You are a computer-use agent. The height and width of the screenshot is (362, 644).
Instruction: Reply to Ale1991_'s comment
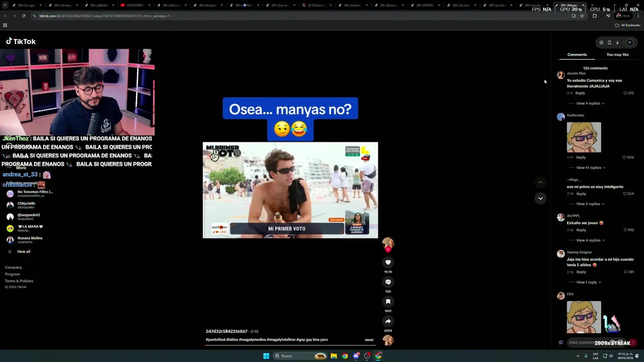581,230
